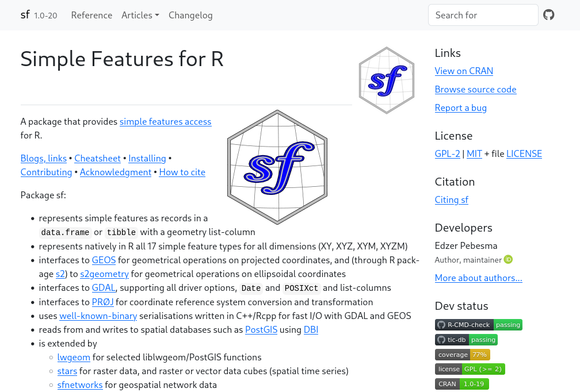Open the Contributing link
This screenshot has height=392, width=580.
pyautogui.click(x=46, y=172)
